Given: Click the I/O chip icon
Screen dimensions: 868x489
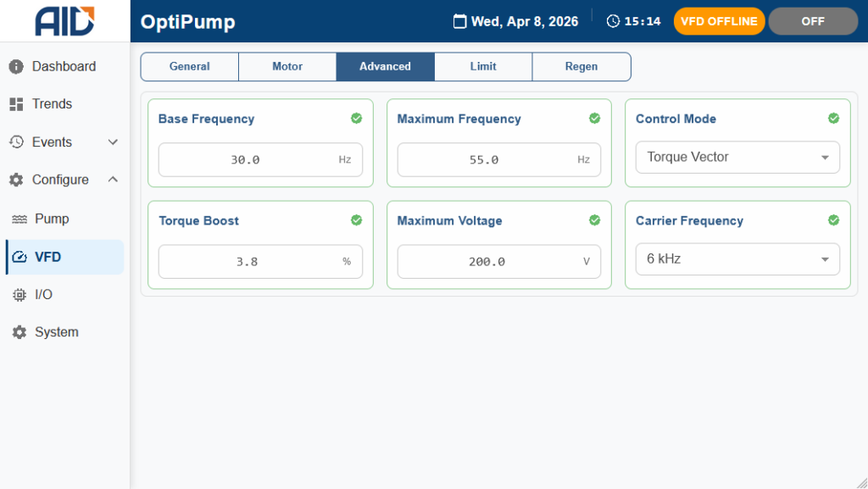Looking at the screenshot, I should [x=19, y=295].
